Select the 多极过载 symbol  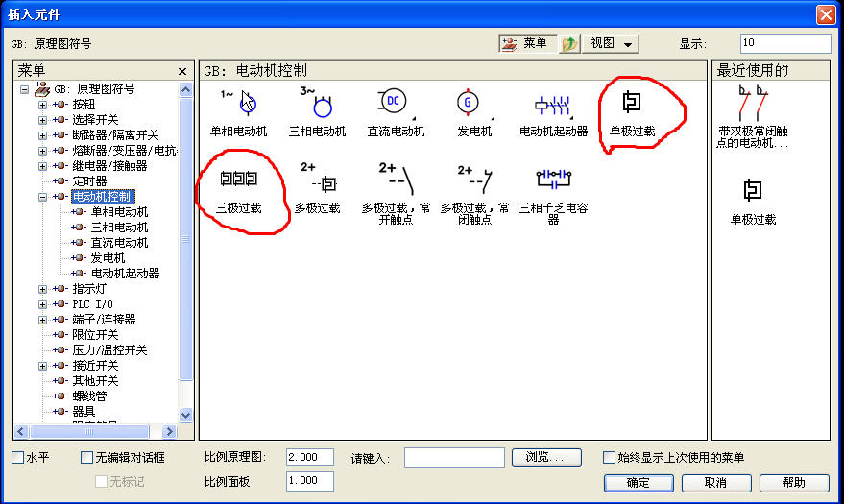(x=318, y=178)
